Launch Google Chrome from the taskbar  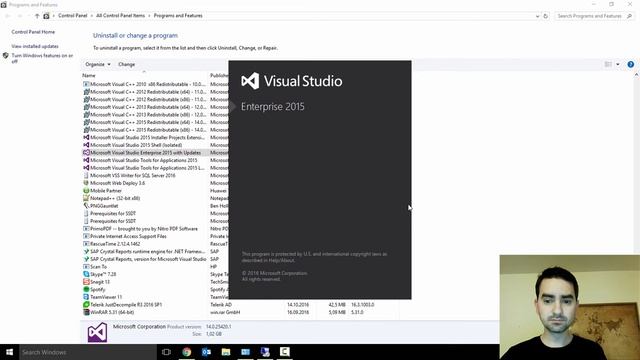click(x=187, y=352)
